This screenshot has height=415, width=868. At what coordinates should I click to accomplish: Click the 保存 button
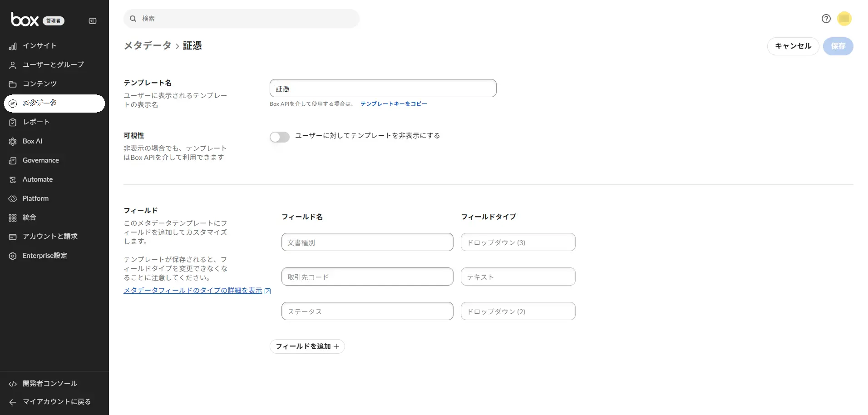coord(838,46)
